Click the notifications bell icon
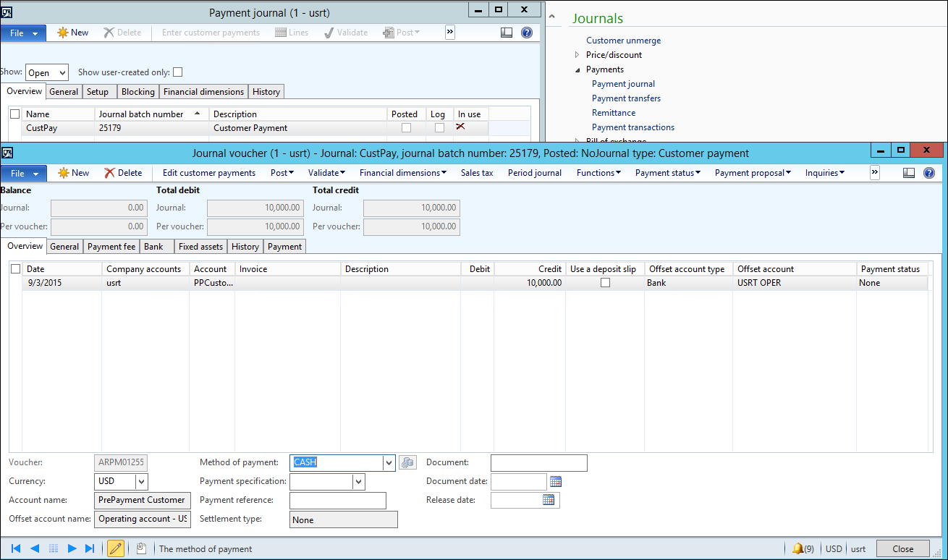This screenshot has width=948, height=560. click(x=797, y=548)
